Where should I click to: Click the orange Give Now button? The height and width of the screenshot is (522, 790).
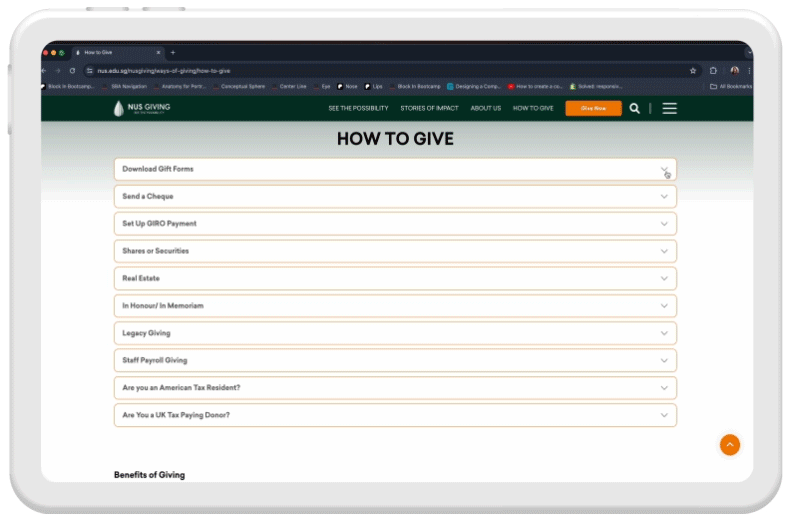coord(593,108)
